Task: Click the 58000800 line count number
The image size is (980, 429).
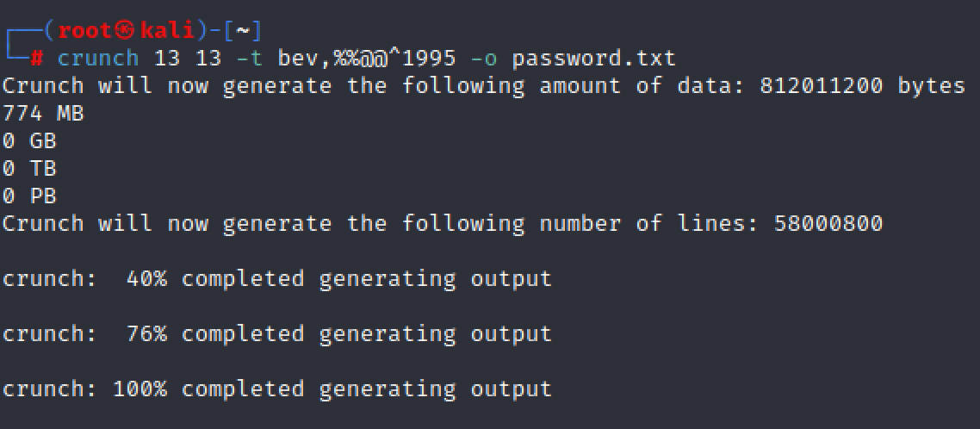Action: [828, 224]
